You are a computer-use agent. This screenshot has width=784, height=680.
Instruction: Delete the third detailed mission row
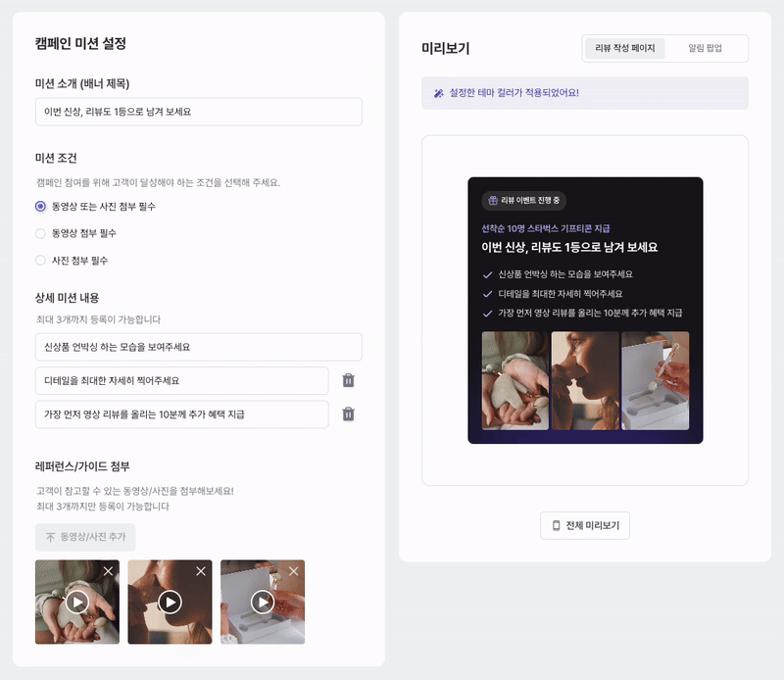(349, 414)
